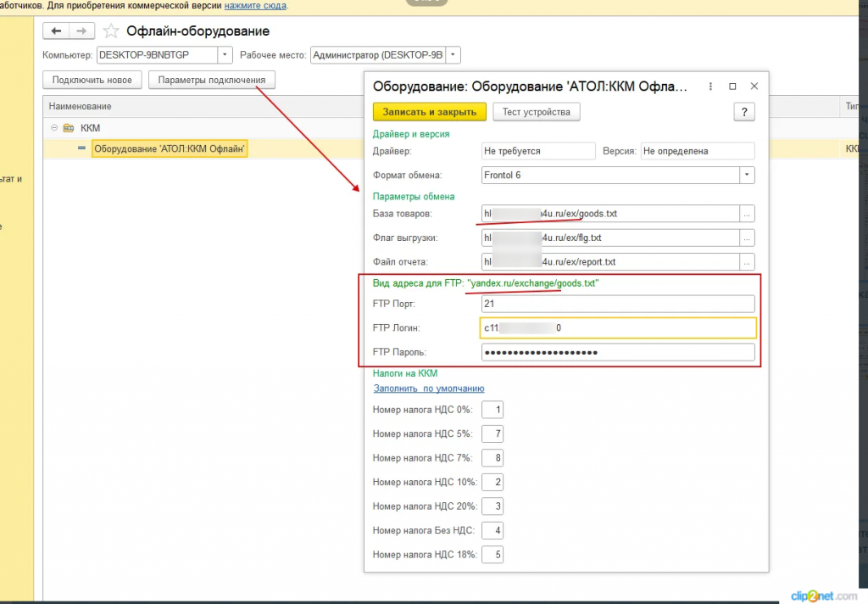Click the Записать и закрыть button
This screenshot has width=868, height=604.
(x=430, y=112)
